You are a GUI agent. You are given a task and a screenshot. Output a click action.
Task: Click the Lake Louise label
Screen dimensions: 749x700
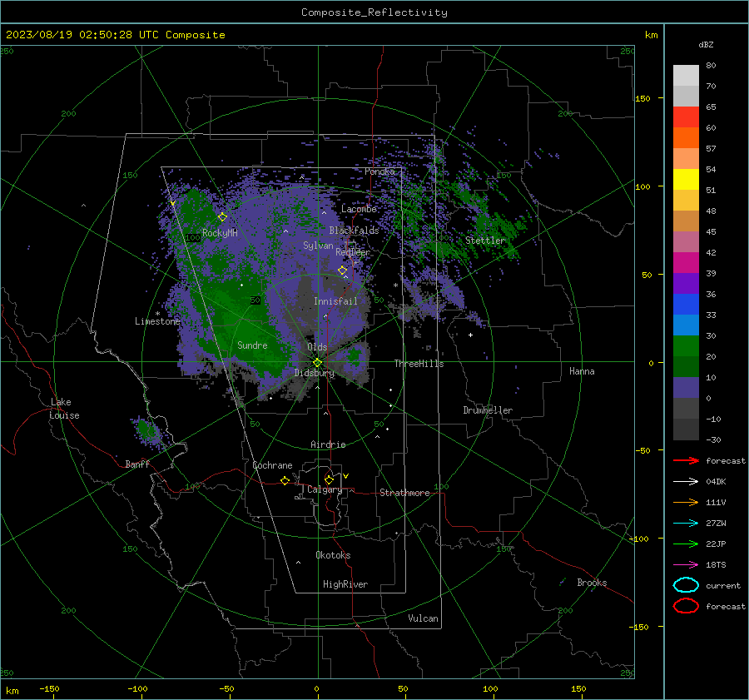[x=64, y=409]
